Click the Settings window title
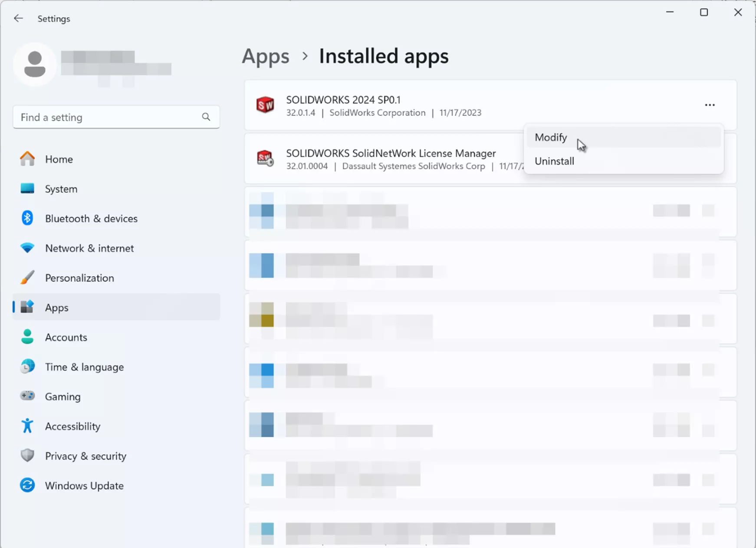Image resolution: width=756 pixels, height=548 pixels. click(x=54, y=19)
